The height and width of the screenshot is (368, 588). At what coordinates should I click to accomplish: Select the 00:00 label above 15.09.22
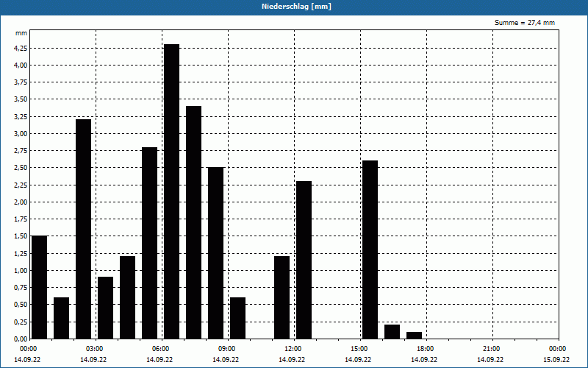point(558,349)
